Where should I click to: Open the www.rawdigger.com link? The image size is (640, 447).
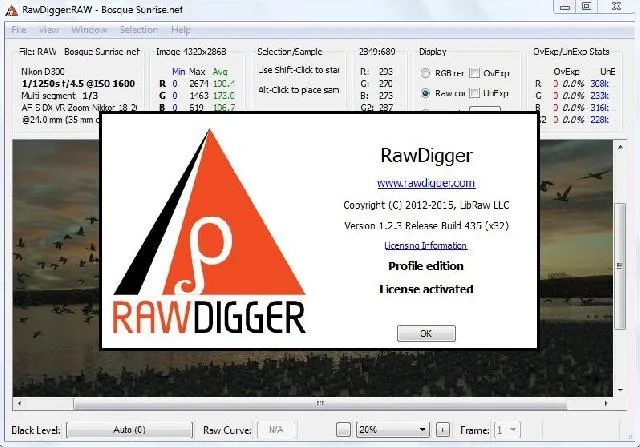[426, 183]
